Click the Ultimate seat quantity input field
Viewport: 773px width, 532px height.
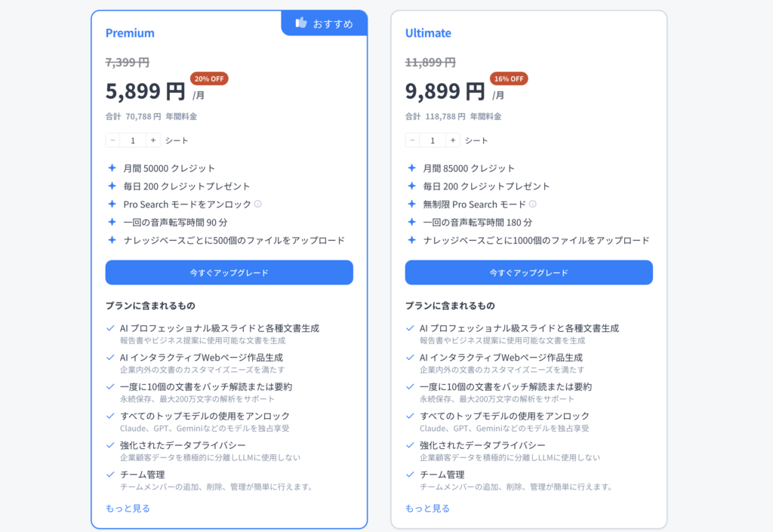(433, 140)
